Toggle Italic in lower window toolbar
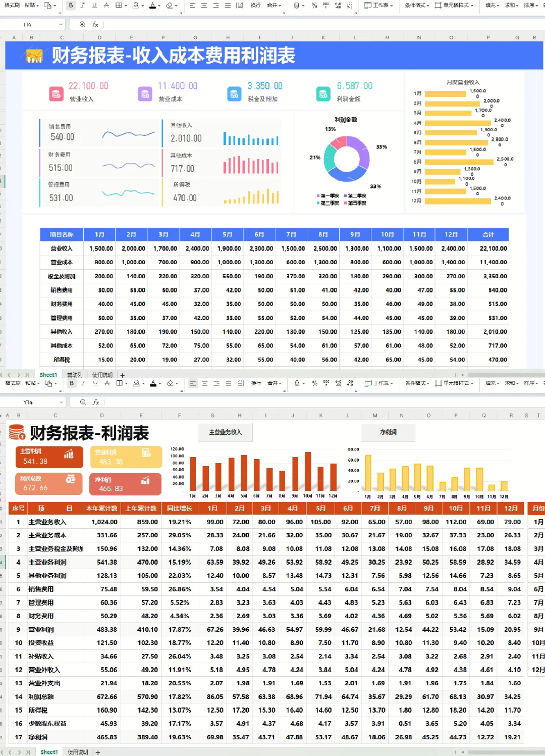The width and height of the screenshot is (545, 756). pyautogui.click(x=83, y=383)
